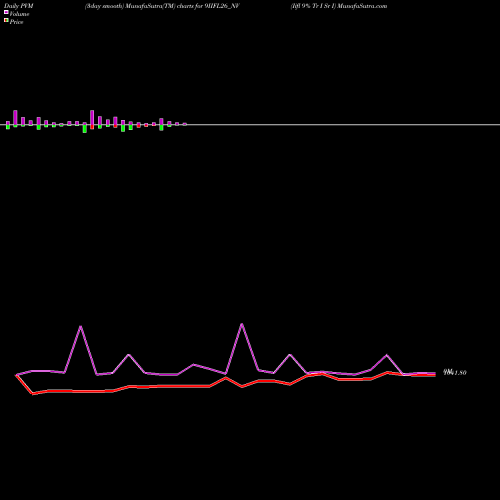
Task: Click the Daily PVM title text
Action: pos(19,6)
